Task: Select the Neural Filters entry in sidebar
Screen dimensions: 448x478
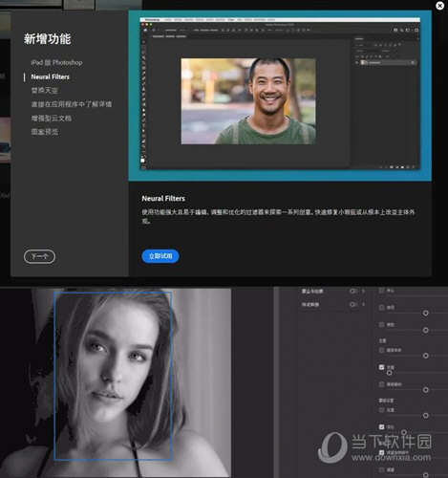Action: (x=51, y=76)
